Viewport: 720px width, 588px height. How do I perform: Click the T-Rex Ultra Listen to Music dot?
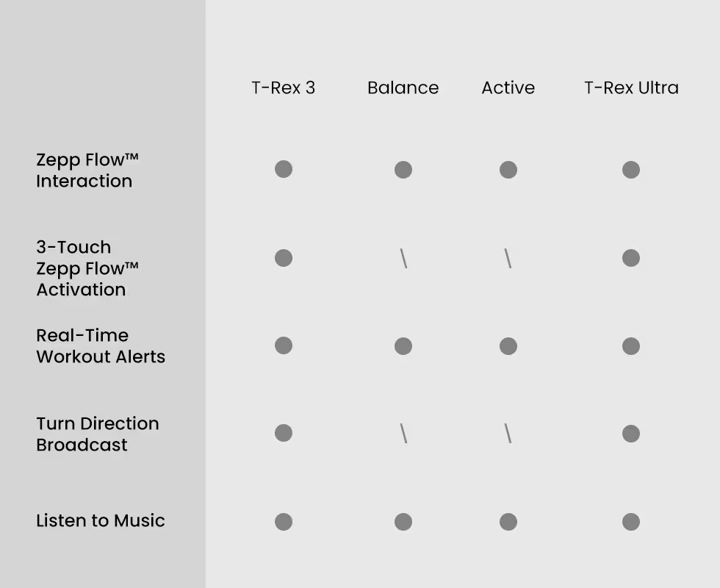pyautogui.click(x=631, y=522)
